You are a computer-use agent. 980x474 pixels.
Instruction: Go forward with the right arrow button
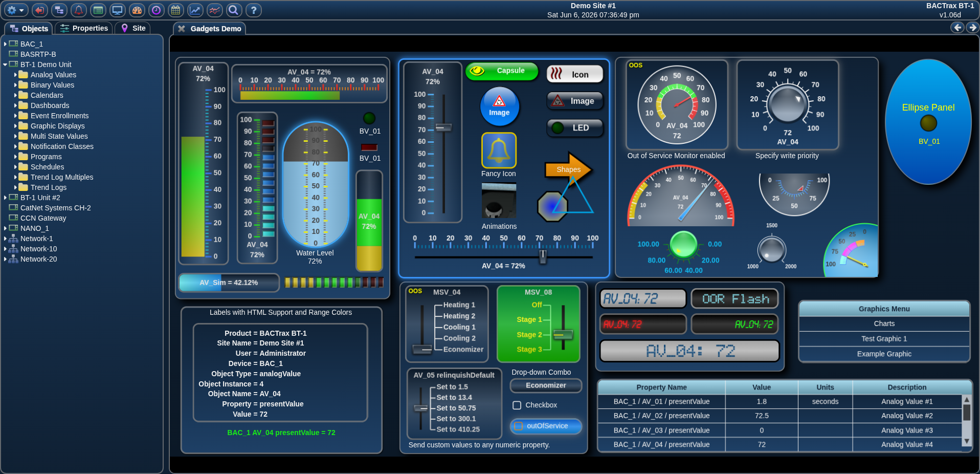972,28
